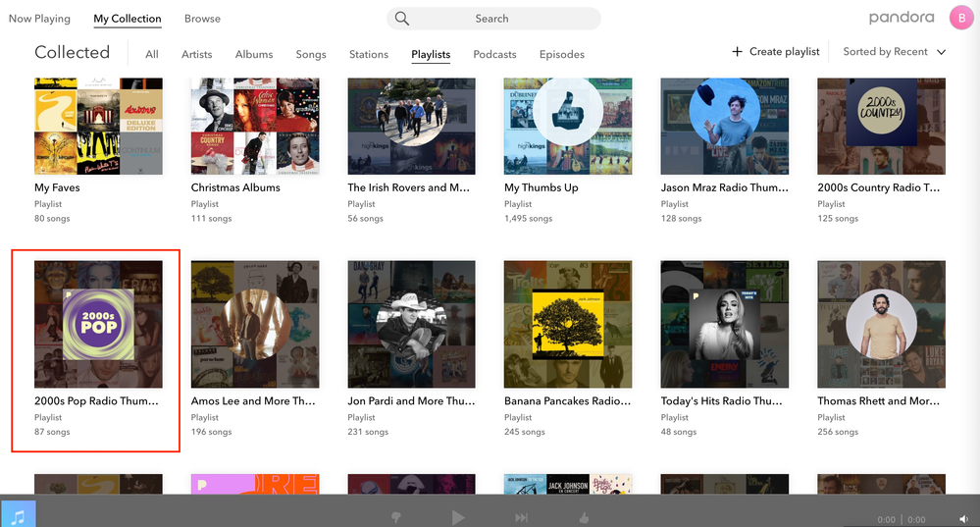980x527 pixels.
Task: Open the 2000s Pop Radio playlist thumbnail
Action: 98,324
